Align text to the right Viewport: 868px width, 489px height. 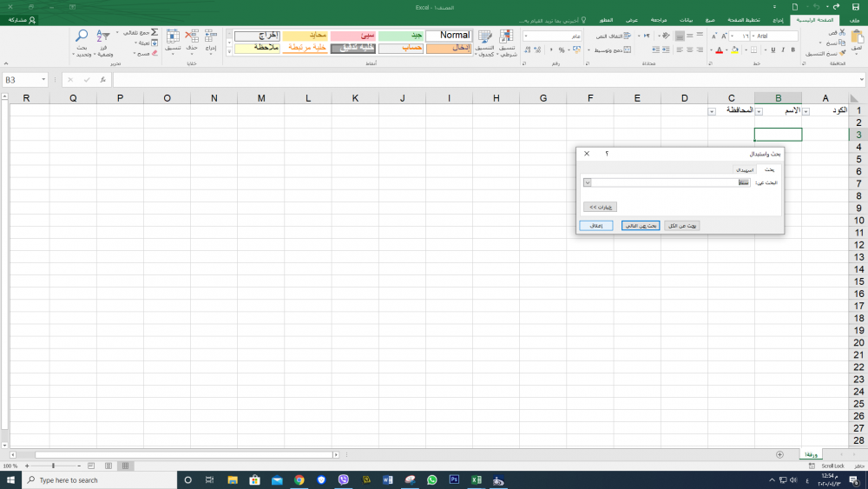pyautogui.click(x=700, y=50)
